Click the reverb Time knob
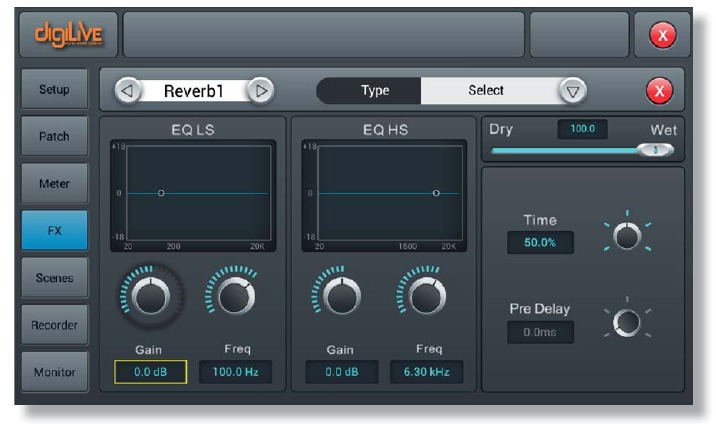716x424 pixels. click(627, 236)
